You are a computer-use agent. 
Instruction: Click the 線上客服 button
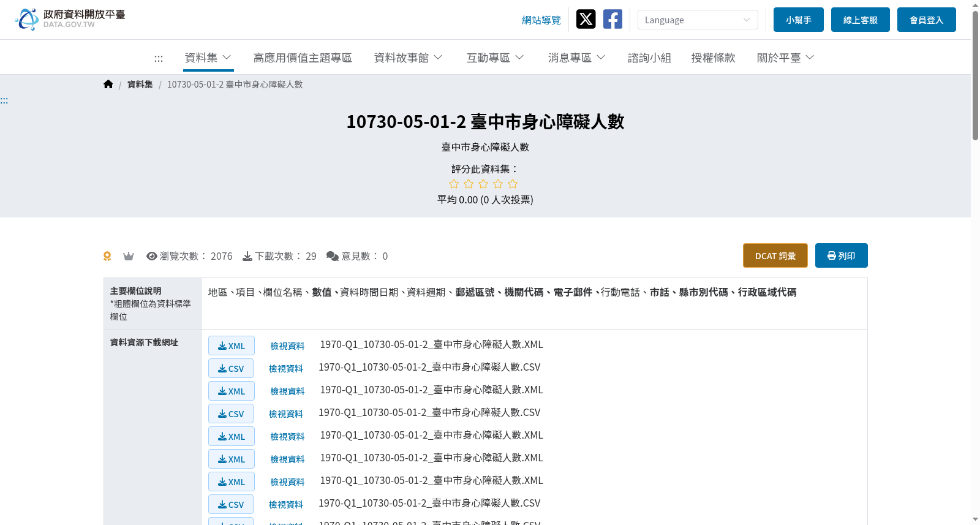tap(861, 20)
